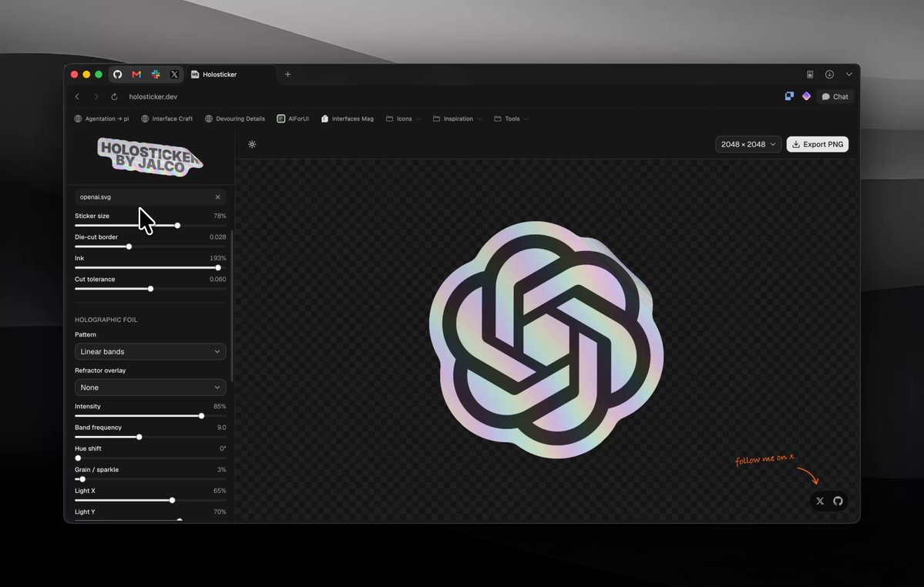Screen dimensions: 924x587
Task: Open the browser downloads icon
Action: pyautogui.click(x=829, y=74)
